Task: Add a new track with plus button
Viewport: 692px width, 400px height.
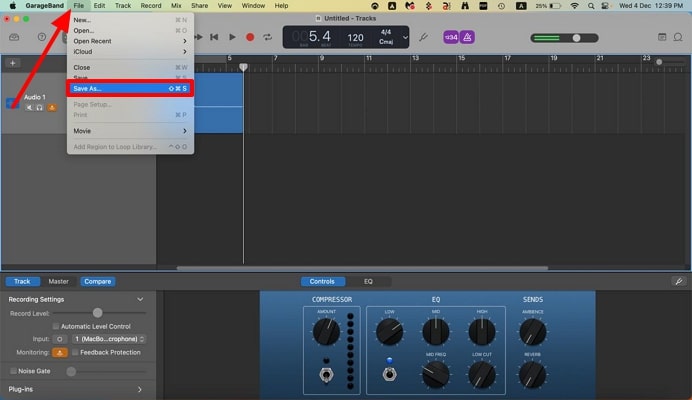Action: [x=12, y=63]
